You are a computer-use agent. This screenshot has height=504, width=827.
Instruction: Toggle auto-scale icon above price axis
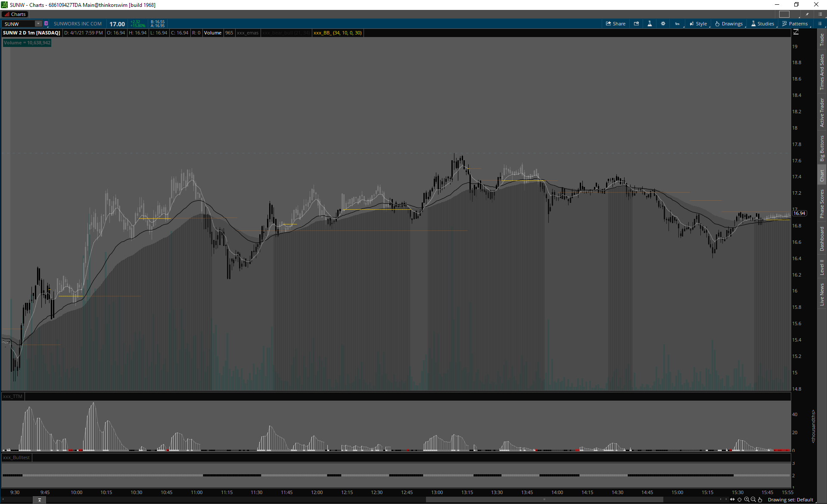(796, 32)
